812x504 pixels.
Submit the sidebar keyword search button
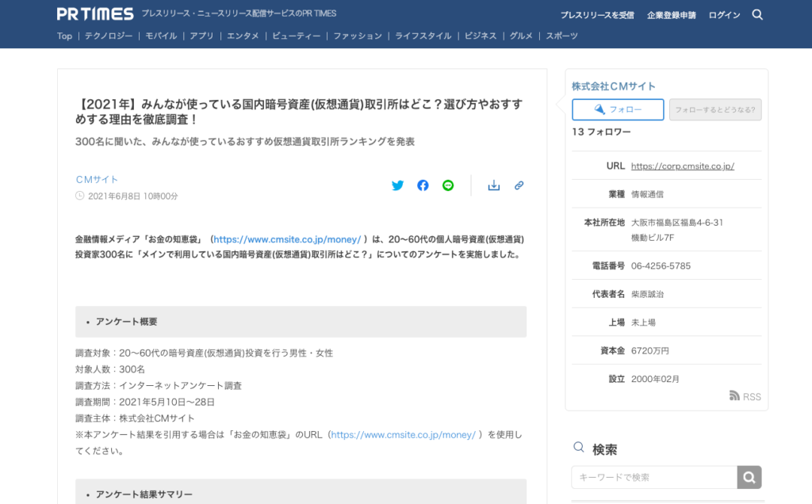pyautogui.click(x=749, y=477)
